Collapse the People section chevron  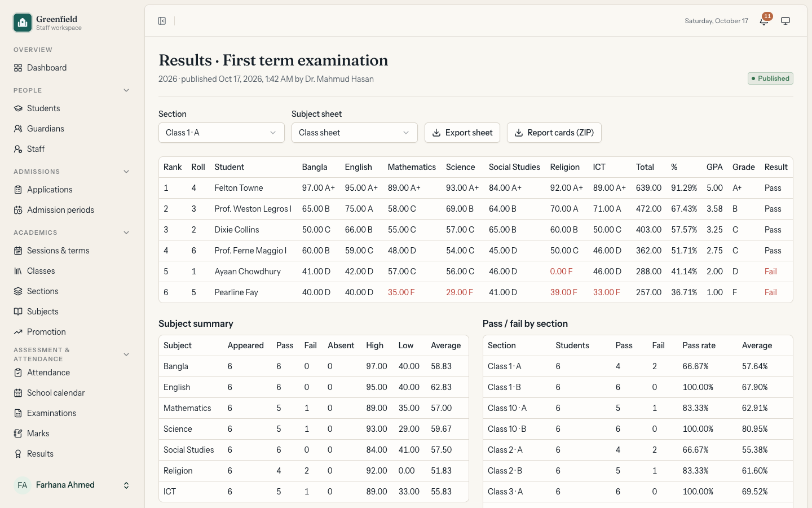126,90
